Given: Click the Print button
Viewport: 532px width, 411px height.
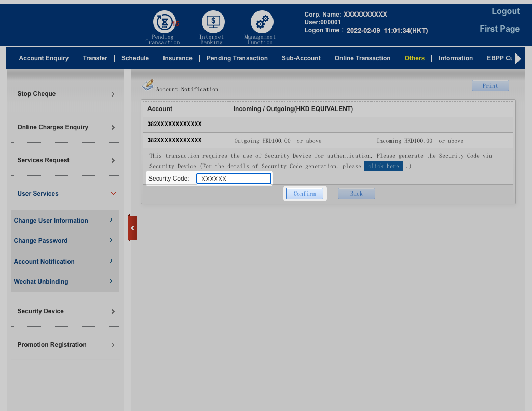Looking at the screenshot, I should tap(490, 86).
